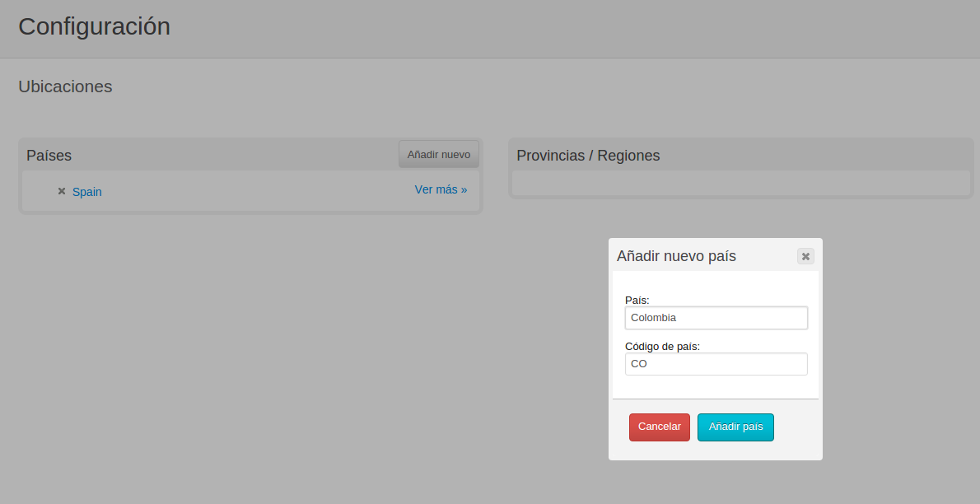
Task: Click the Países panel header title
Action: [x=49, y=156]
